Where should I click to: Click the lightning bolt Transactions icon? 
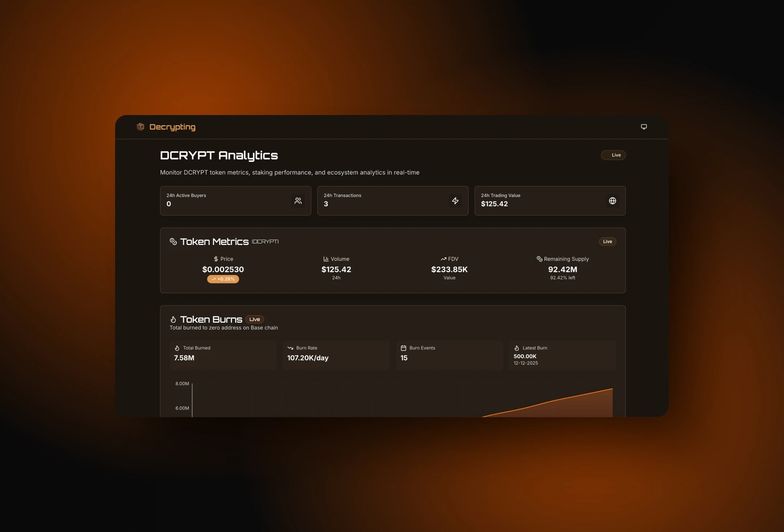455,201
